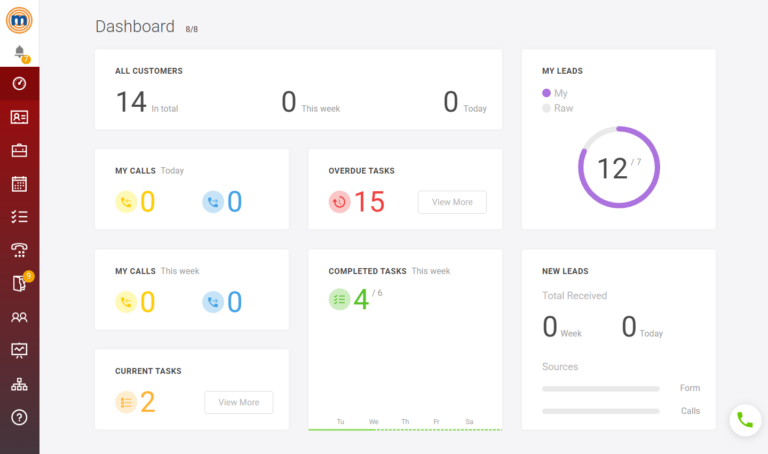Open the telephony phone icon in sidebar
This screenshot has width=768, height=454.
pos(19,250)
